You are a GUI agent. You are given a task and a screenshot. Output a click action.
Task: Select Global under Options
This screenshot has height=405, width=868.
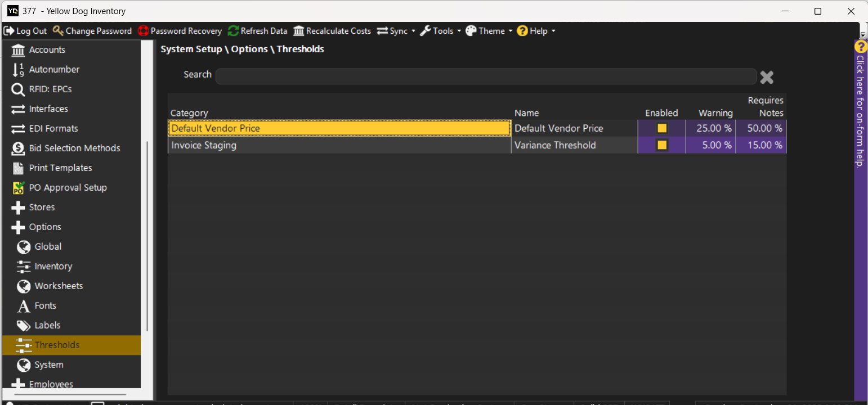click(x=48, y=246)
